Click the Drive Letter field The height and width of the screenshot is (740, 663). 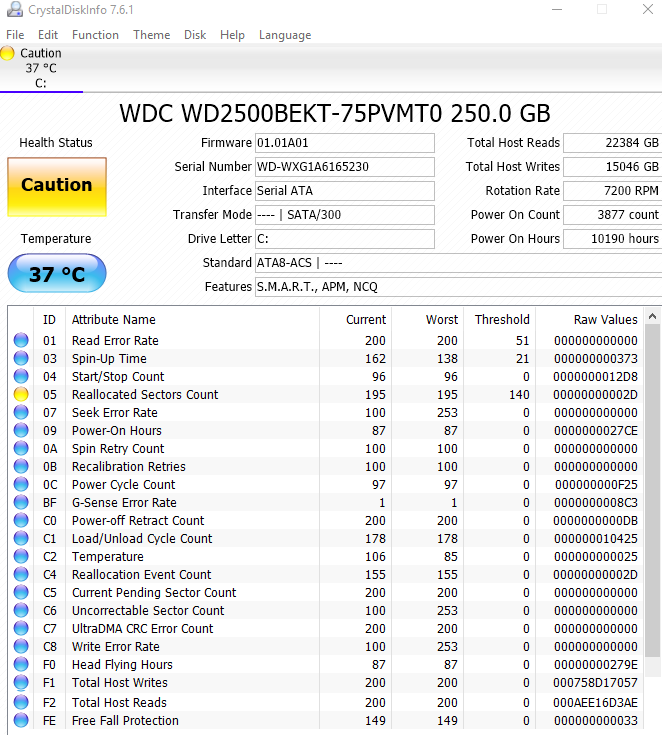[345, 239]
